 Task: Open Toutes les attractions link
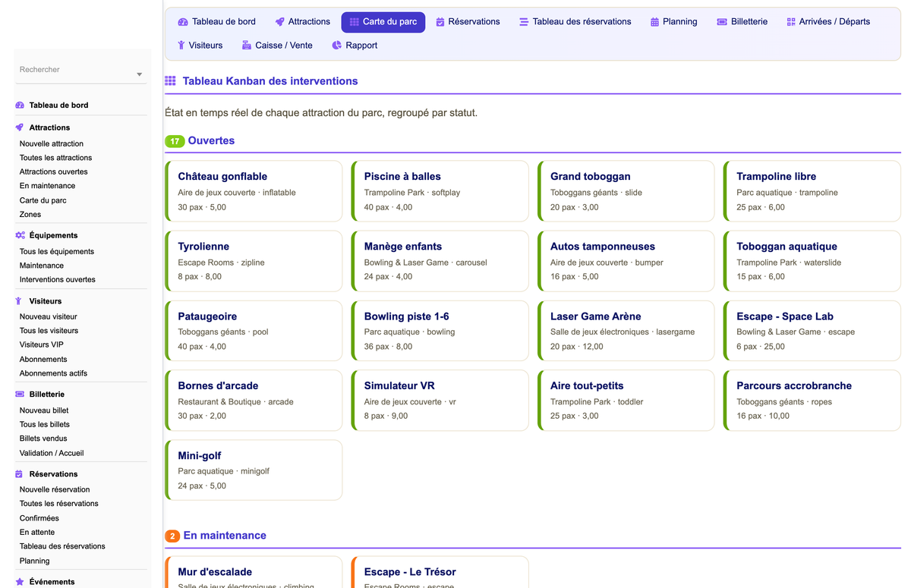(x=55, y=158)
